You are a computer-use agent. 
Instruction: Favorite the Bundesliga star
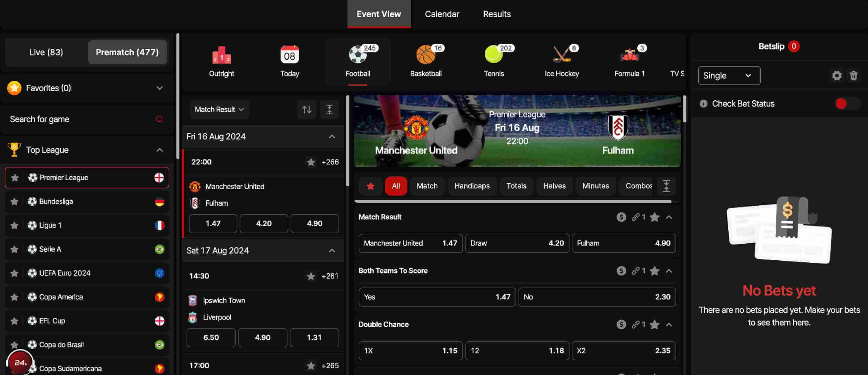(14, 202)
